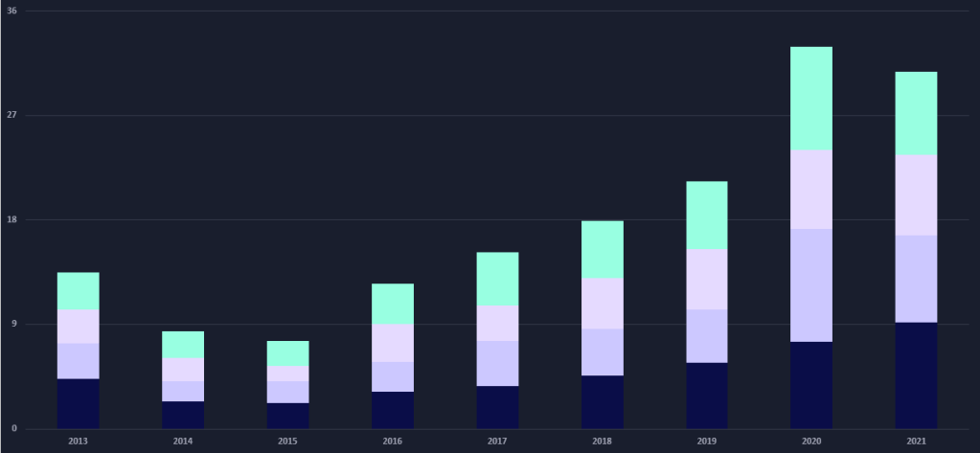Click the pale lilac segment of the 2021 bar

[916, 194]
